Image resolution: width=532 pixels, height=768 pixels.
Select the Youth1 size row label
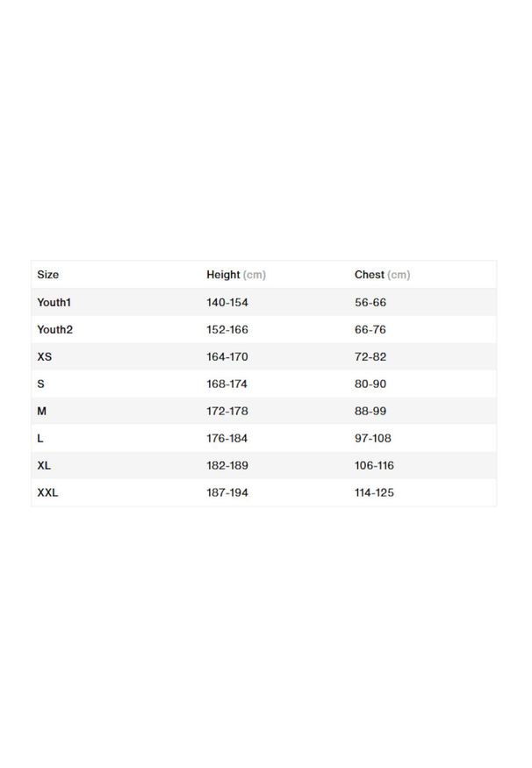[54, 302]
